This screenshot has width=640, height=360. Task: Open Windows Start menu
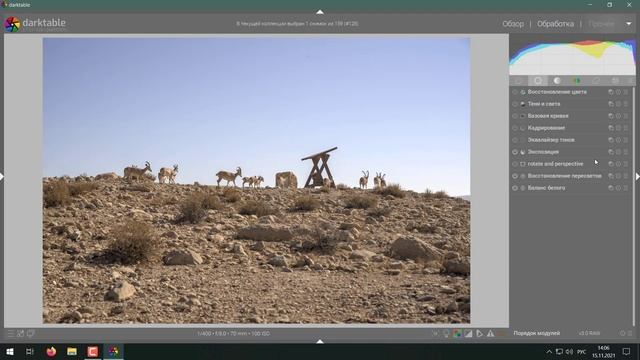pyautogui.click(x=10, y=351)
